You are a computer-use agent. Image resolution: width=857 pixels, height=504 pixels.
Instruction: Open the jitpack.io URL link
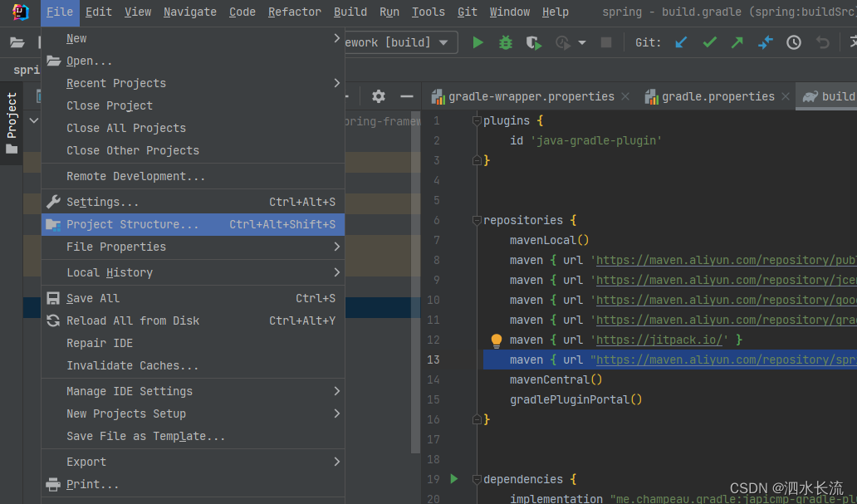tap(659, 340)
